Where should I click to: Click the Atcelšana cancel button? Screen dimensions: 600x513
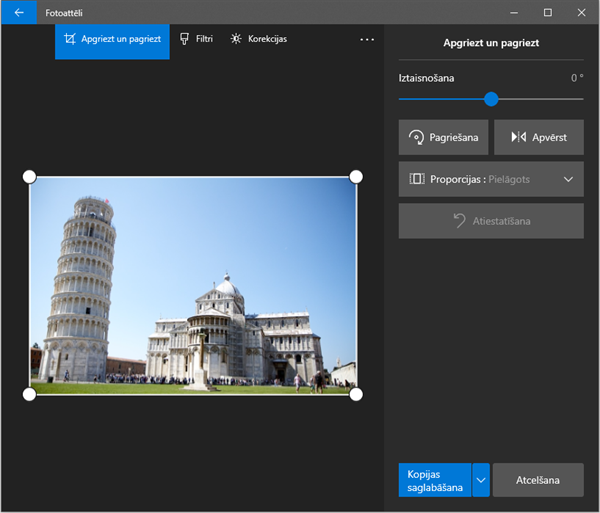pyautogui.click(x=538, y=480)
